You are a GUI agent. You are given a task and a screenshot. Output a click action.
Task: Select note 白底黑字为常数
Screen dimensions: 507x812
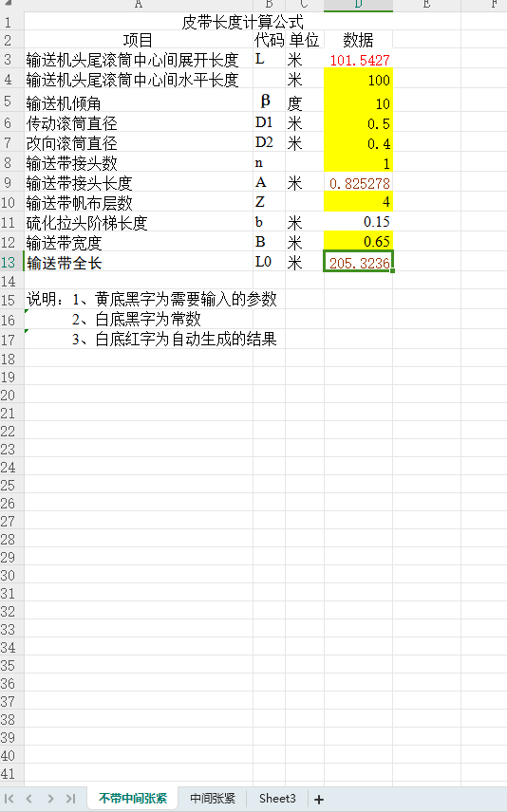click(148, 319)
